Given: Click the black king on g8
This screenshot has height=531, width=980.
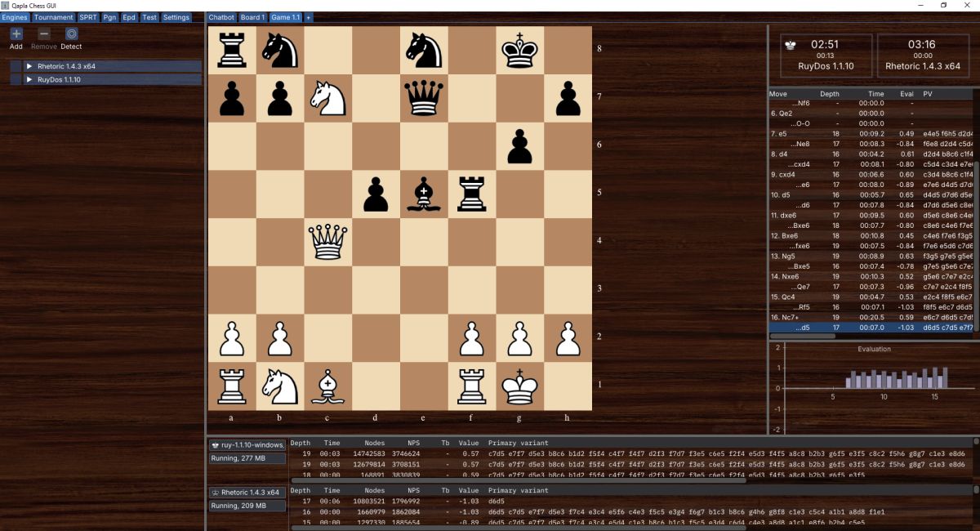Looking at the screenshot, I should coord(519,50).
